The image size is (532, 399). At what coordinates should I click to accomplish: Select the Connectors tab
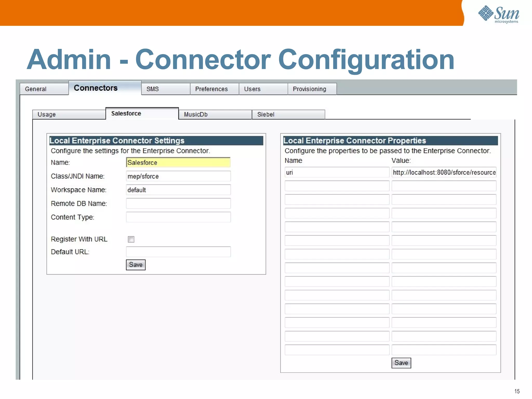pos(105,88)
